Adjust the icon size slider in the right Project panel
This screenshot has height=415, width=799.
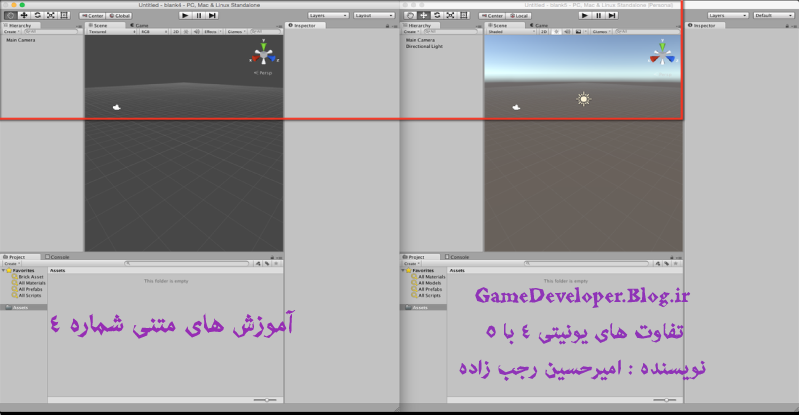coord(664,400)
